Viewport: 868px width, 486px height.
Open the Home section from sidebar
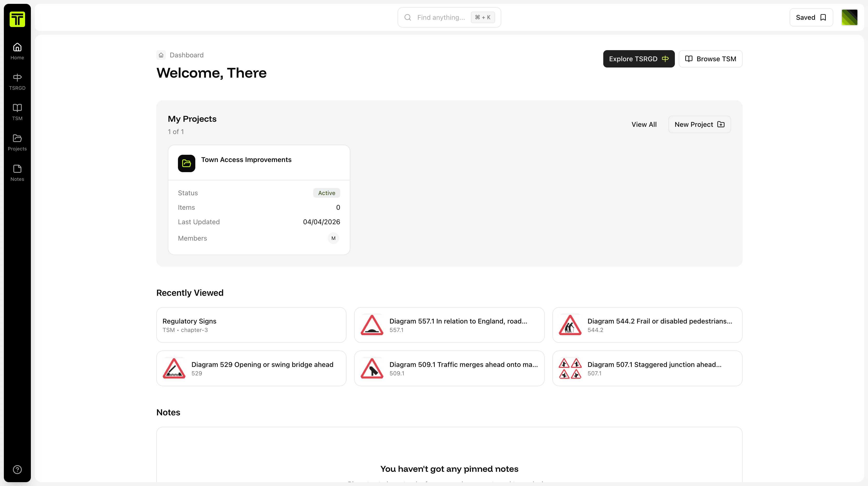click(17, 51)
